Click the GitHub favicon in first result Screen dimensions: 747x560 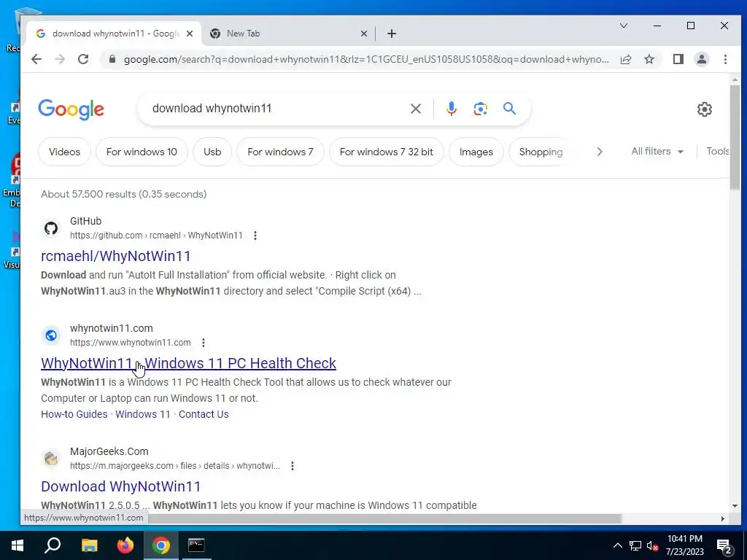pyautogui.click(x=51, y=228)
